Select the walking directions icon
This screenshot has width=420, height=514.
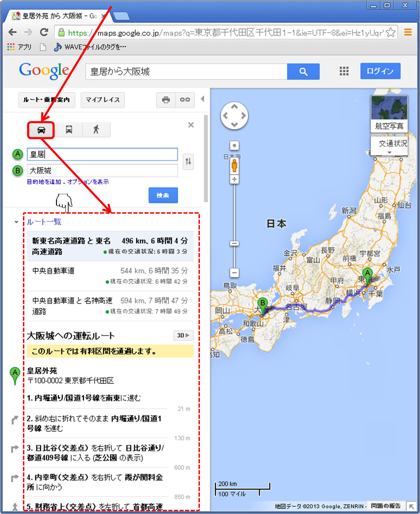click(x=96, y=130)
